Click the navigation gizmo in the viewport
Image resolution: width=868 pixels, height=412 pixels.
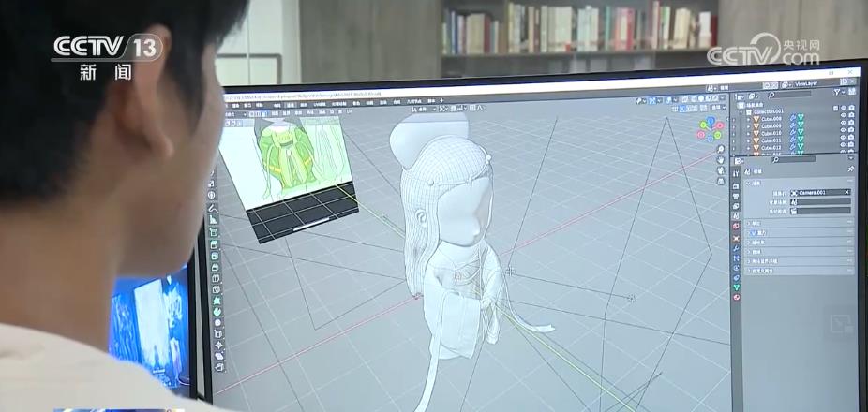[x=710, y=128]
